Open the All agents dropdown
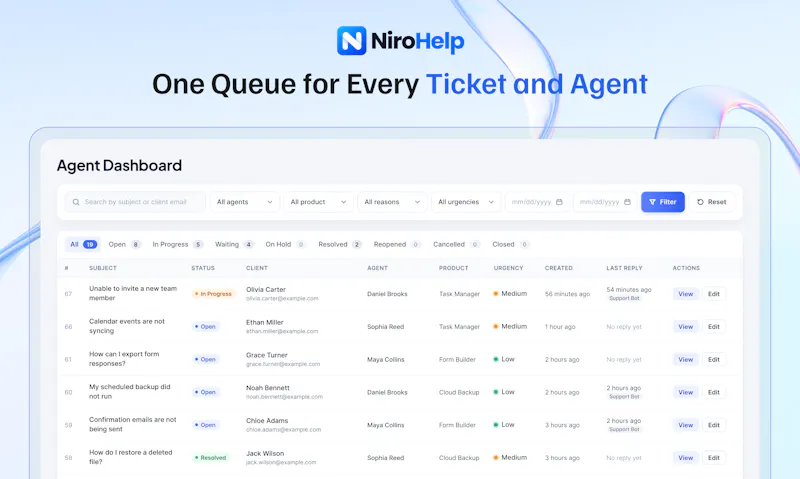Screen dimensions: 800x479 (x=244, y=202)
